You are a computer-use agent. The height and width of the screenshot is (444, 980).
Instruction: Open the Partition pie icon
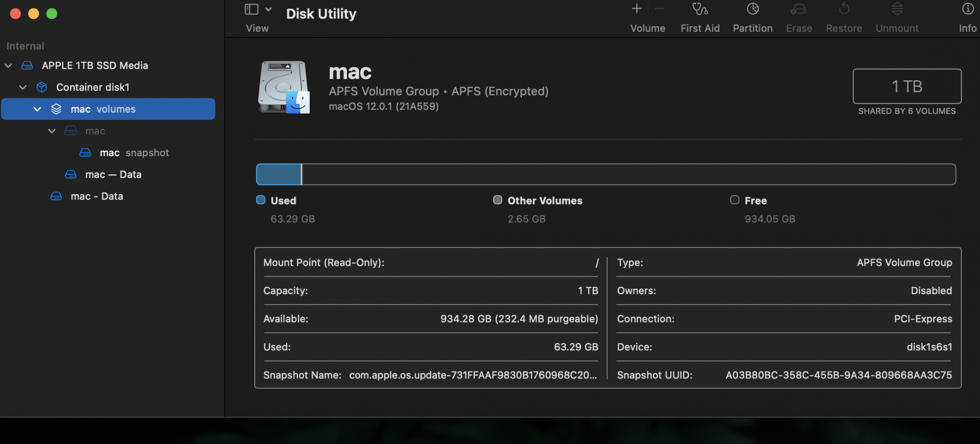(x=753, y=9)
